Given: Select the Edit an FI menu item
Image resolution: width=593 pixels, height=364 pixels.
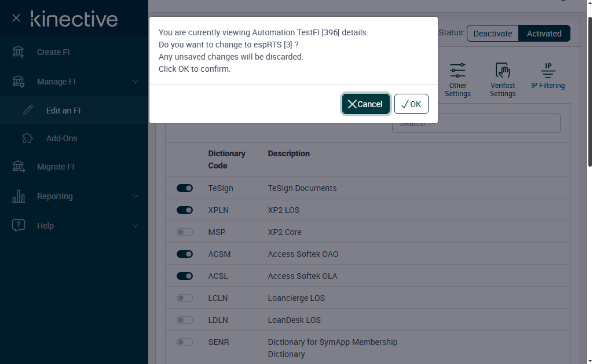Looking at the screenshot, I should point(63,111).
